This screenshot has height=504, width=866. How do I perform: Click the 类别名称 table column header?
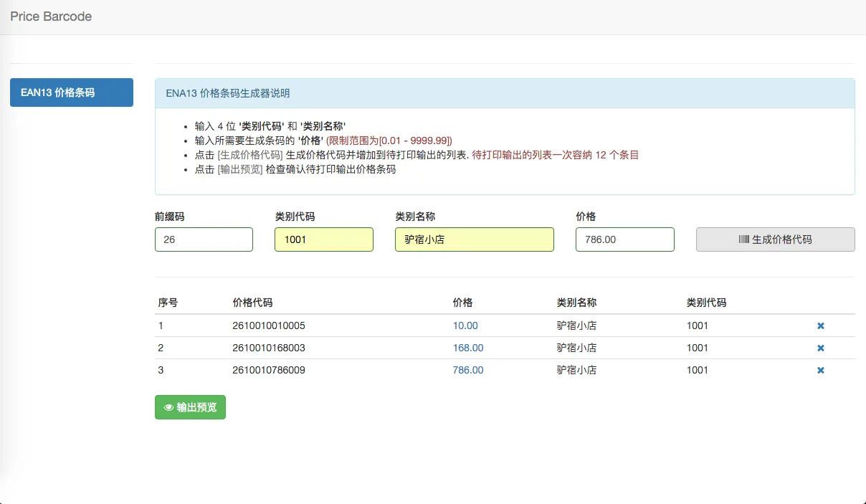coord(576,303)
